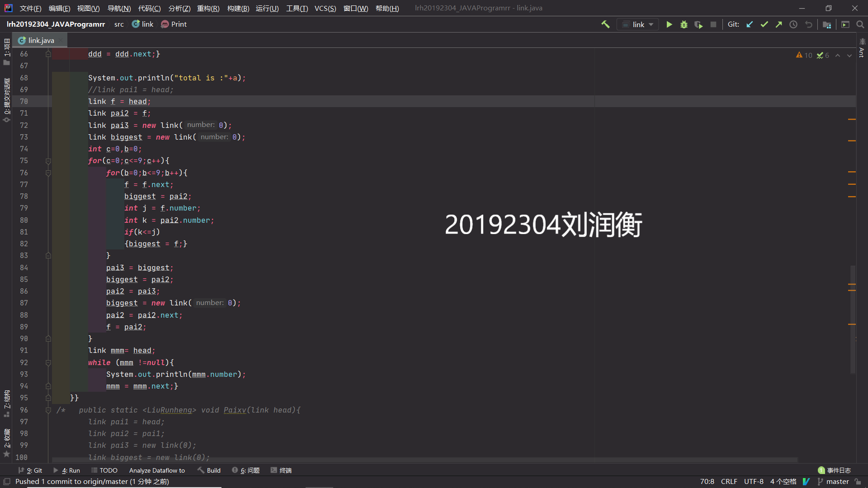The width and height of the screenshot is (868, 488).
Task: Change the 4 spaces indent setting
Action: click(x=783, y=482)
